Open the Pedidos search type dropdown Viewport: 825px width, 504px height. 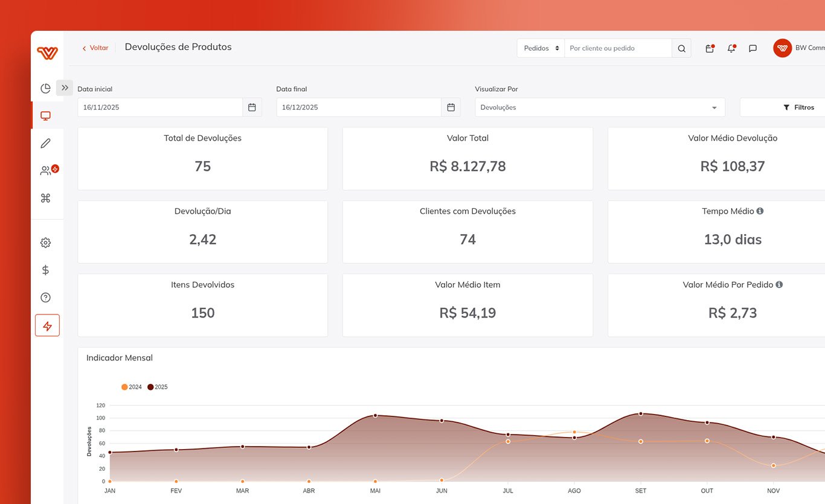(541, 48)
